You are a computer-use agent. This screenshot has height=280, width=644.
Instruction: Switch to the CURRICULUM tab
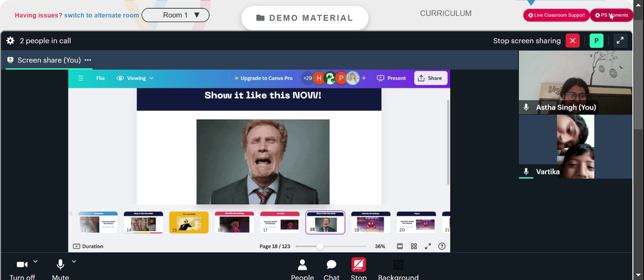[x=446, y=14]
